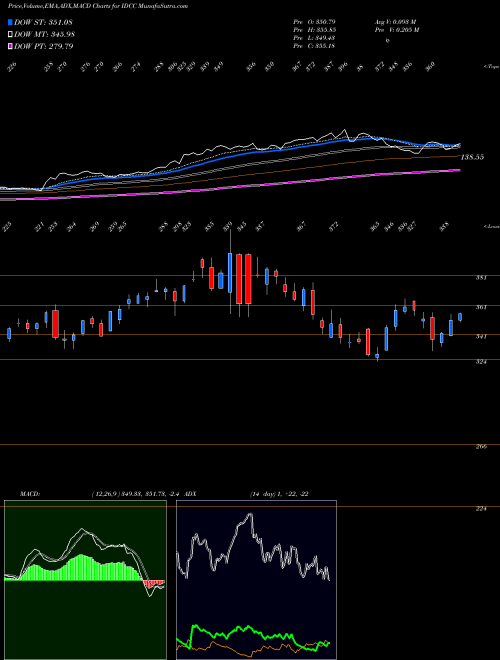
Task: Click the ADX '(14 day) 1, +22, -22' values
Action: click(279, 494)
